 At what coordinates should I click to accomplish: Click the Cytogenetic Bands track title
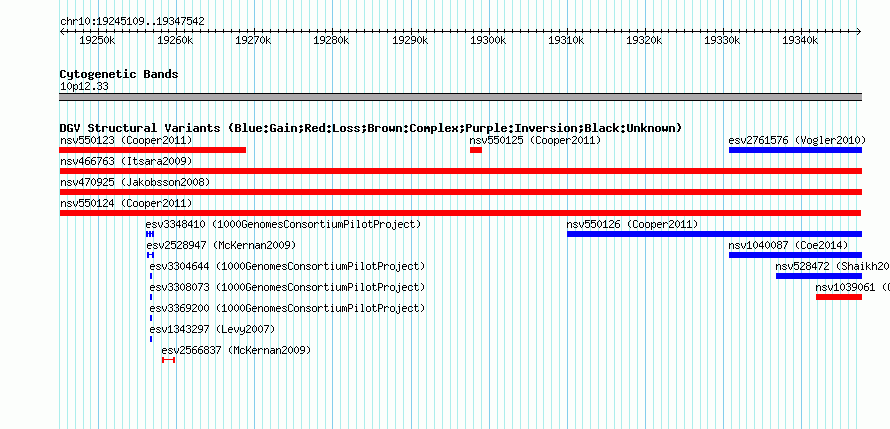(119, 74)
